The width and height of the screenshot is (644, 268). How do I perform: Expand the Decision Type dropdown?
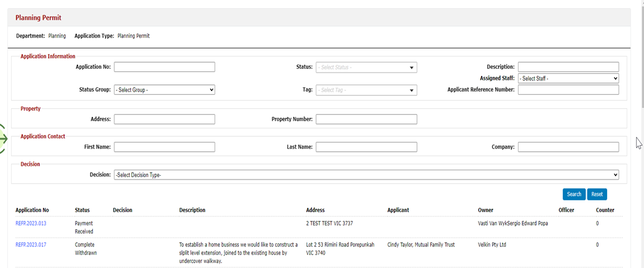tap(367, 175)
